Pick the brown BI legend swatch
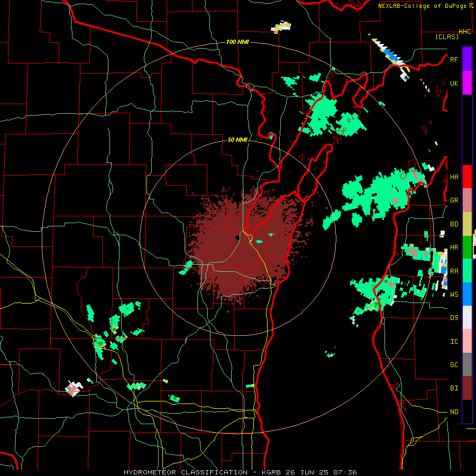Image resolution: width=476 pixels, height=476 pixels. coord(467,388)
